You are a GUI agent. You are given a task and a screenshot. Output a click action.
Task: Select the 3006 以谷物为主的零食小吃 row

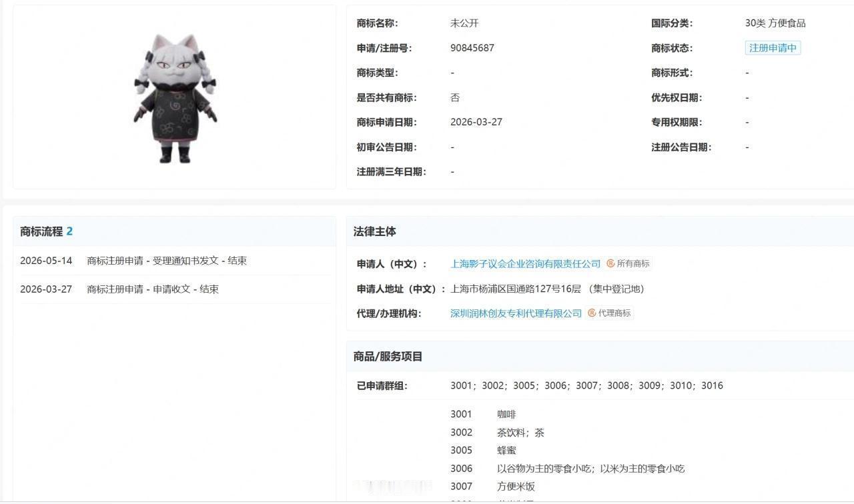[x=567, y=468]
